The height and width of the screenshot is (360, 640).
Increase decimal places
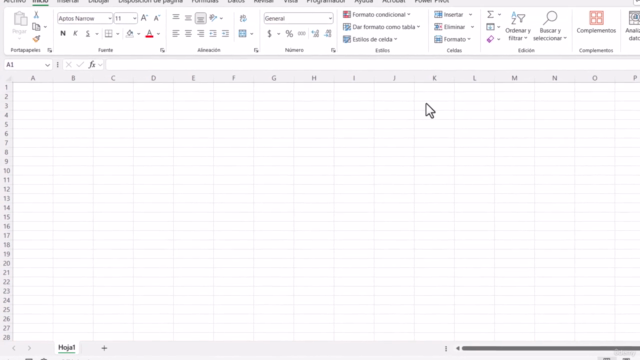315,33
